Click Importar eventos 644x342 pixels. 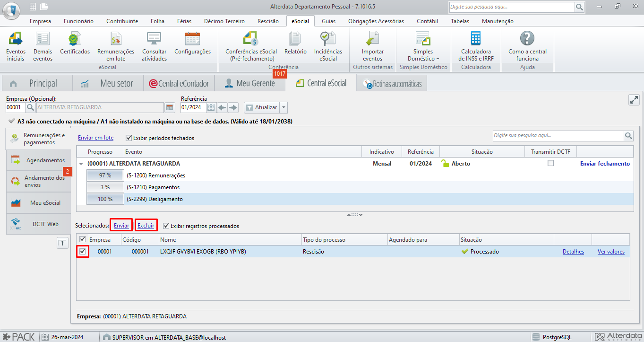[373, 46]
